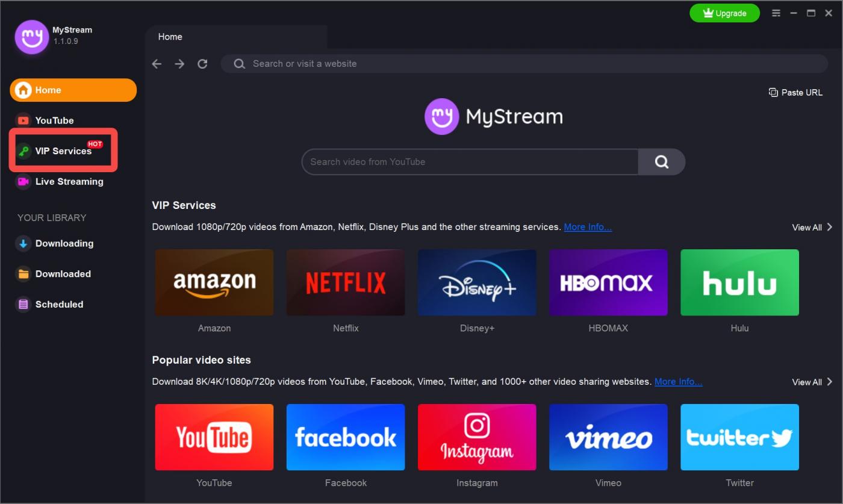
Task: Click the browser back arrow icon
Action: tap(157, 64)
